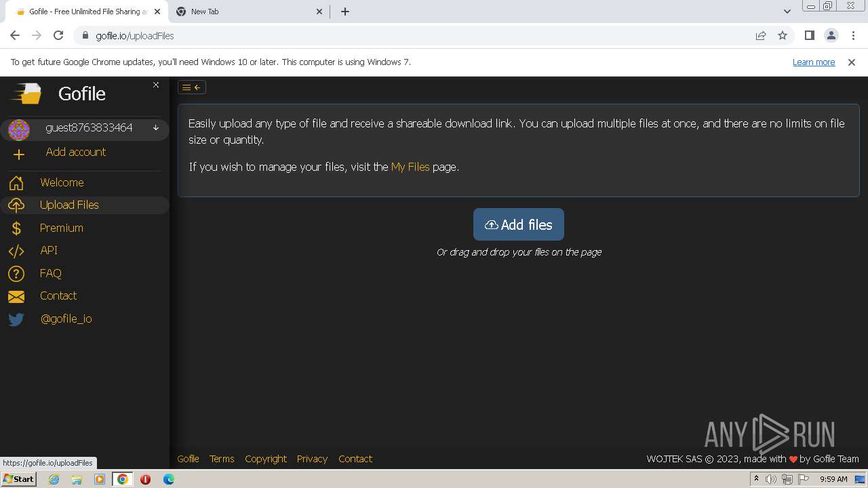Click the share this page icon
The image size is (868, 488).
coord(761,36)
